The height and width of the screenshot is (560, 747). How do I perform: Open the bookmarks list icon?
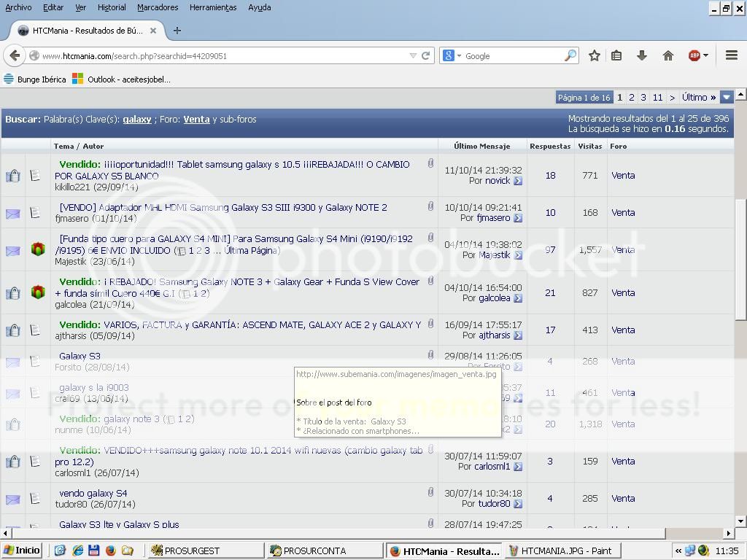point(616,55)
